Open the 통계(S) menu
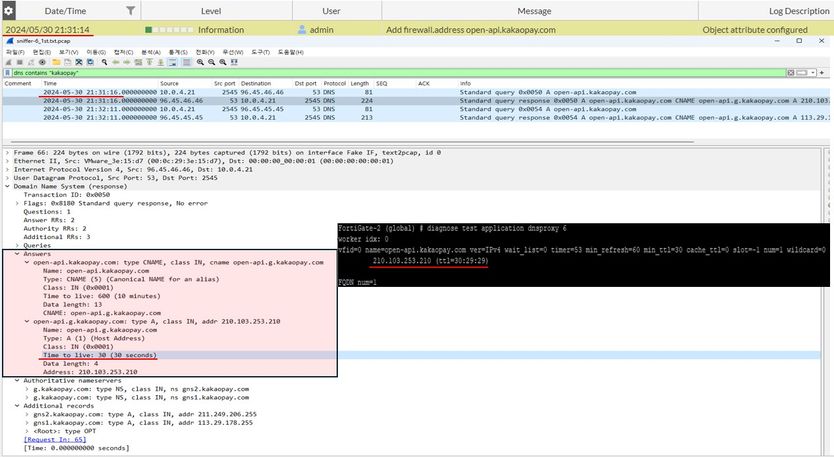This screenshot has height=457, width=834. point(178,52)
